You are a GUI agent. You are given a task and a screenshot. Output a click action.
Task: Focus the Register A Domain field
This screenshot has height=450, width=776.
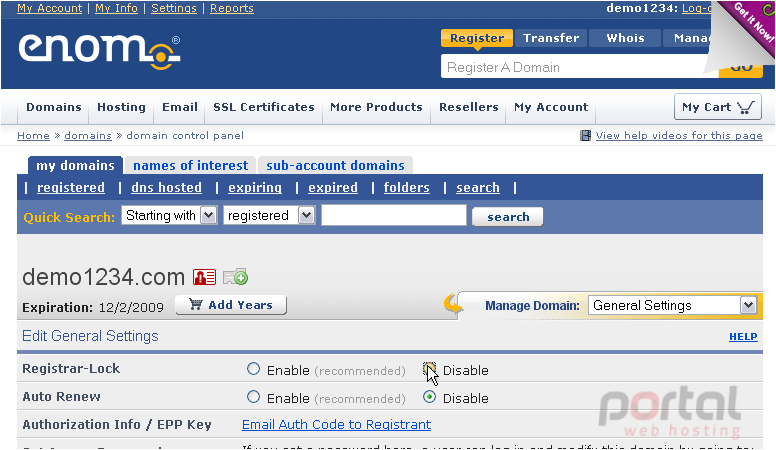point(579,67)
